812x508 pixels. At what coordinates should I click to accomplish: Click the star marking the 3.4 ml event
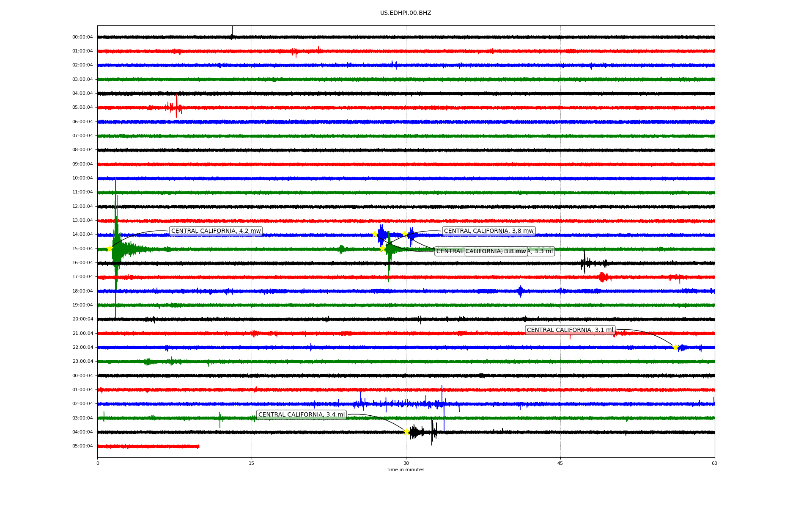tap(406, 432)
